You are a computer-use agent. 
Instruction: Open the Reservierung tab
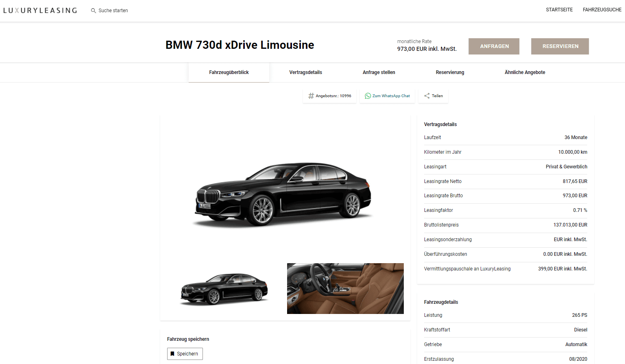pos(450,72)
